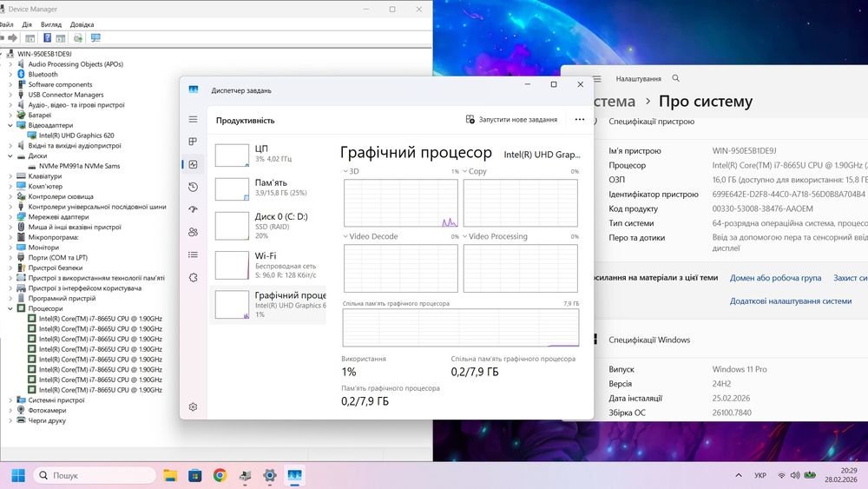Viewport: 868px width, 489px height.
Task: Open the Дія menu in Device Manager
Action: point(27,24)
